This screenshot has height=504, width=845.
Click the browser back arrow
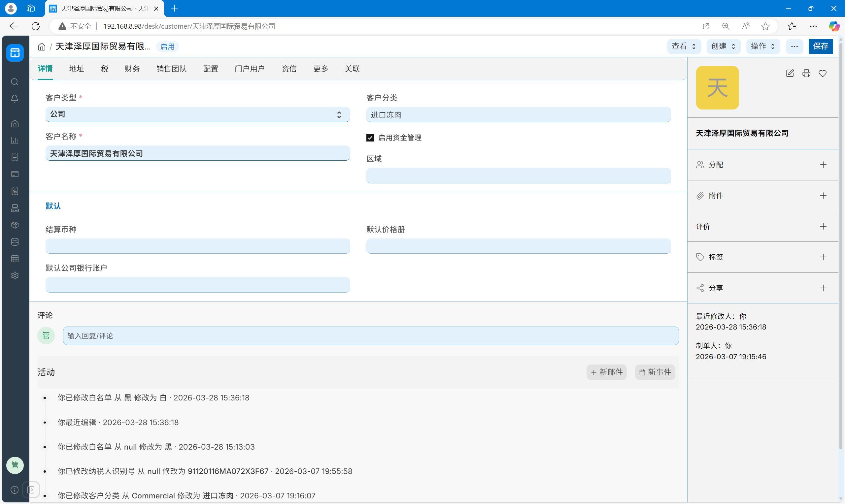coord(14,26)
